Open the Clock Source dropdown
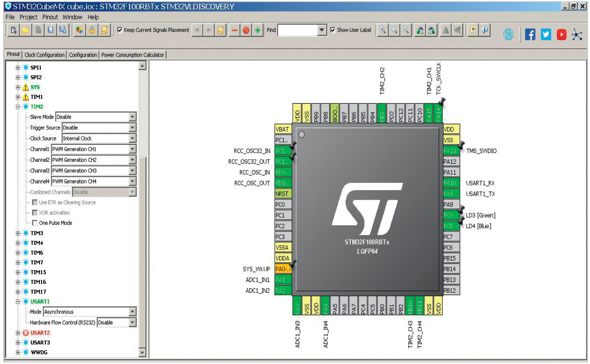This screenshot has height=364, width=590. point(99,139)
